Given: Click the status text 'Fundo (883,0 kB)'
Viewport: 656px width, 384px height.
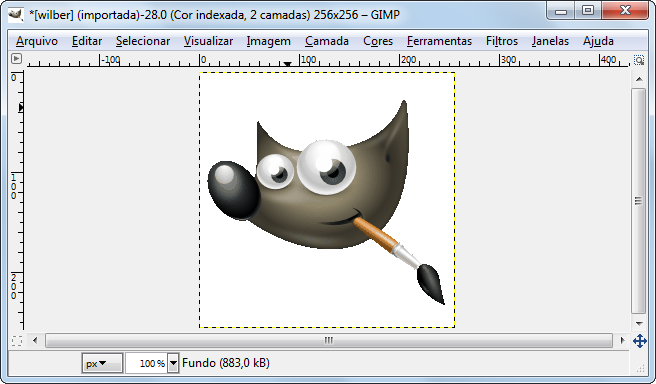Looking at the screenshot, I should [x=226, y=363].
